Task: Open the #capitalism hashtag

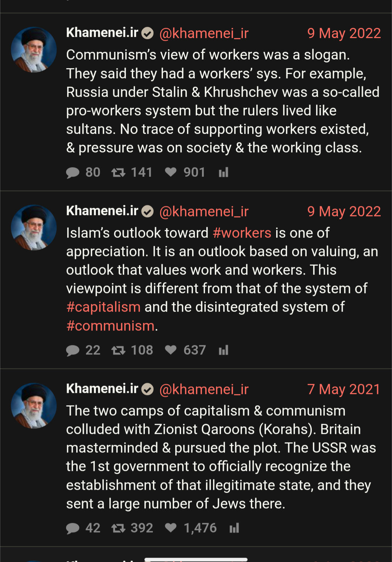Action: pos(103,307)
